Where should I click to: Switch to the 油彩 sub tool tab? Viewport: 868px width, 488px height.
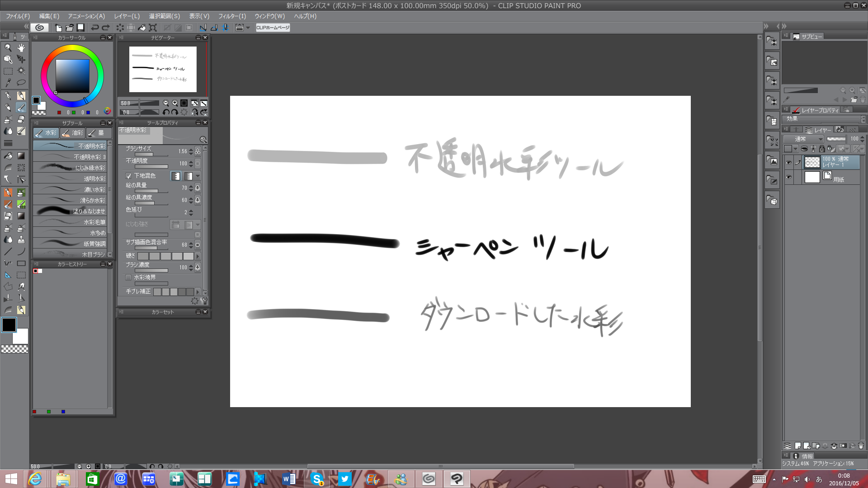[x=73, y=133]
